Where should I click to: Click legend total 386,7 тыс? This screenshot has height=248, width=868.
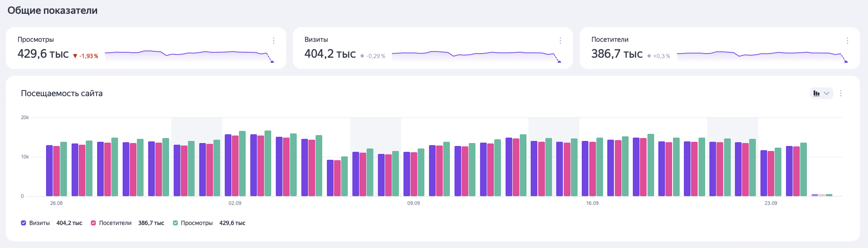click(151, 223)
